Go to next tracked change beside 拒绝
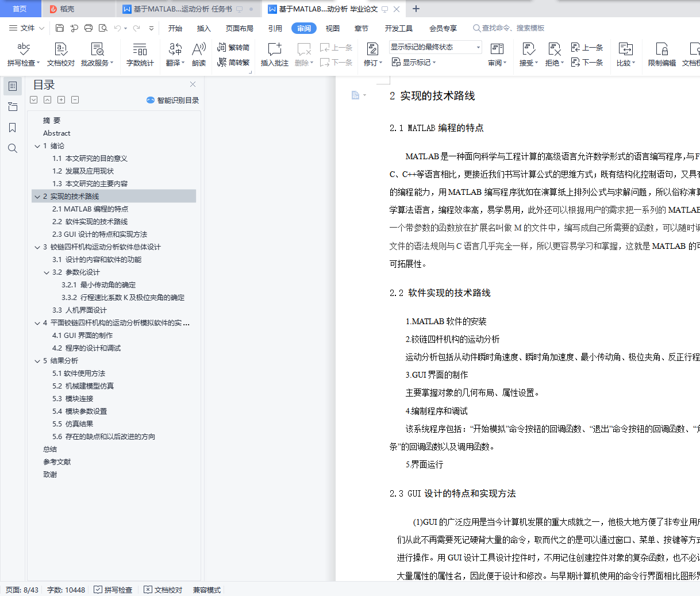This screenshot has width=700, height=596. [x=587, y=63]
